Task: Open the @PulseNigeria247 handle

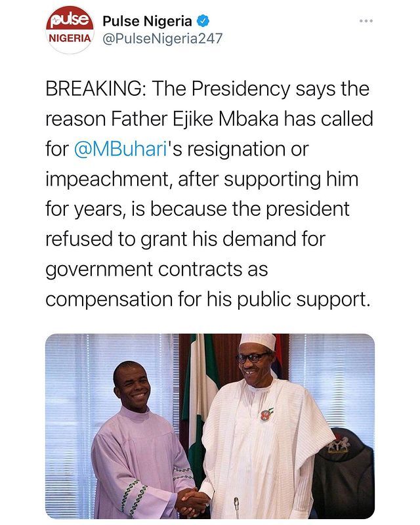Action: click(161, 38)
